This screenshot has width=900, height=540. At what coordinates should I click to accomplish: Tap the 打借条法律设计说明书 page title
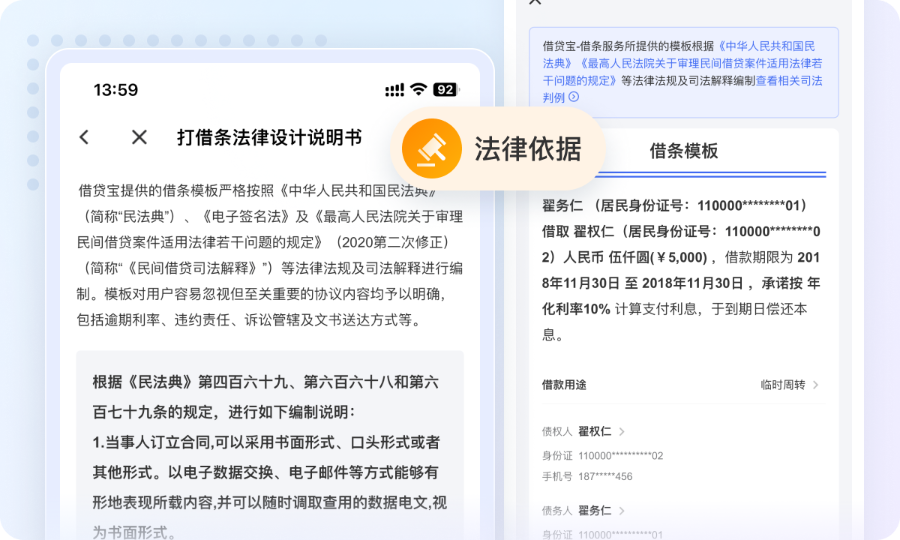(x=269, y=137)
